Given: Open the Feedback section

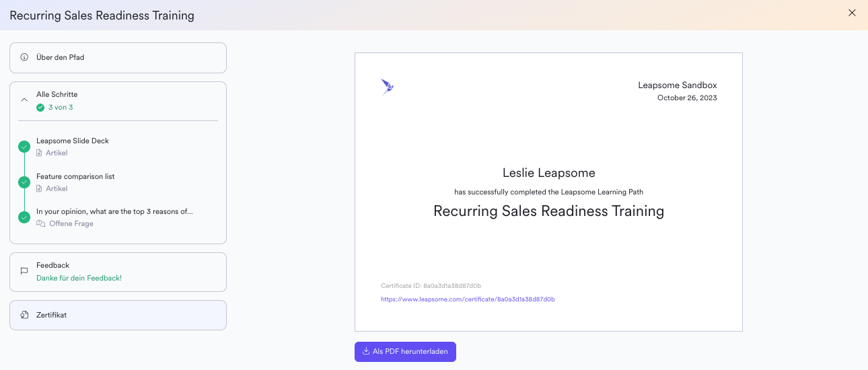Looking at the screenshot, I should 118,272.
